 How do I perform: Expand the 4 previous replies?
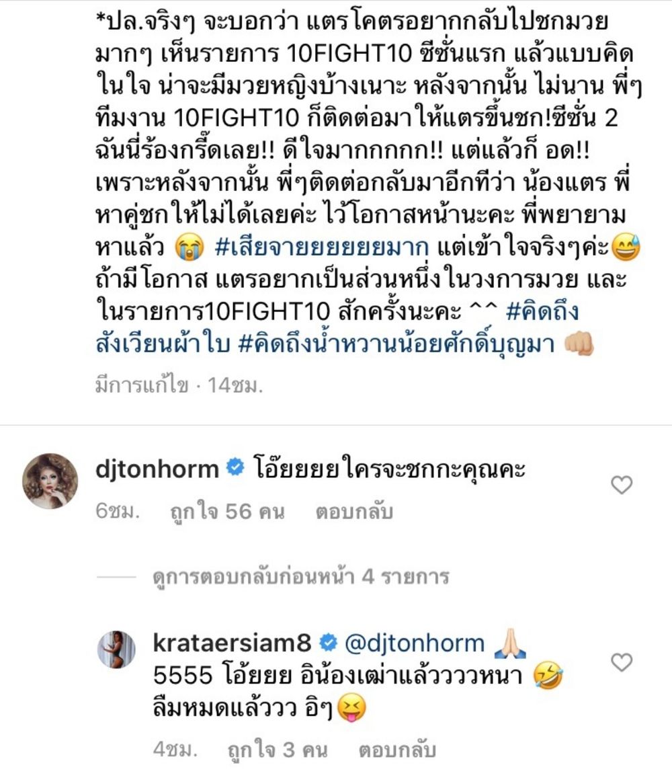tap(301, 576)
